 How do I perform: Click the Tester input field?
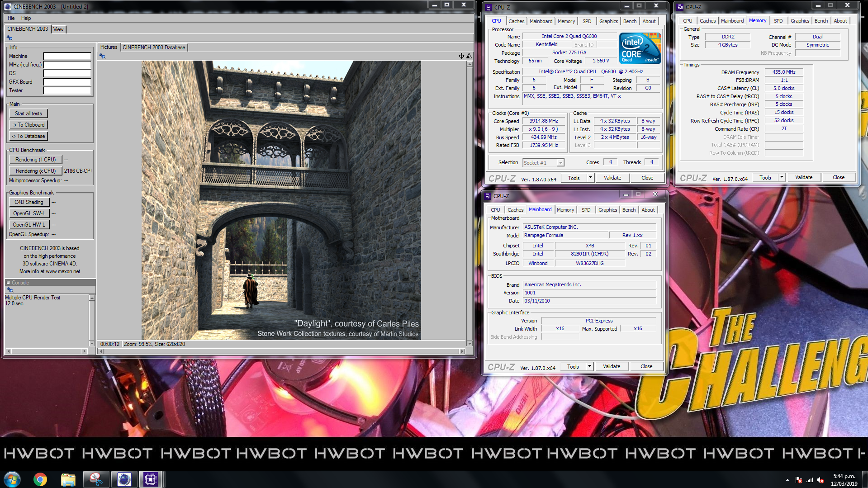click(x=67, y=90)
